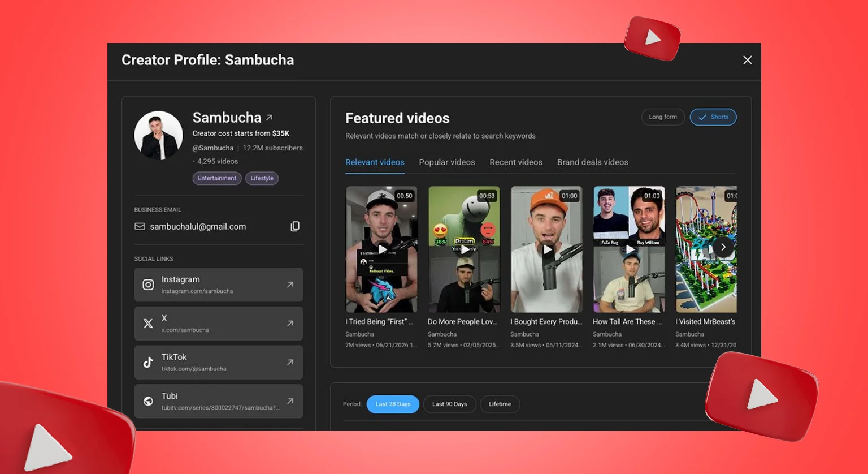Viewport: 868px width, 474px height.
Task: Play the "I Bought Every Produ..." short
Action: pos(547,249)
